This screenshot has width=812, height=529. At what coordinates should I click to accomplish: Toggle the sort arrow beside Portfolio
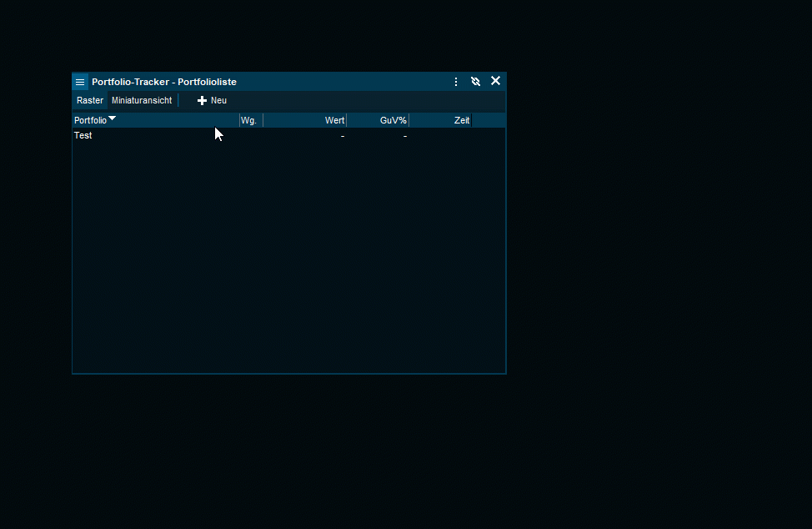pyautogui.click(x=113, y=118)
